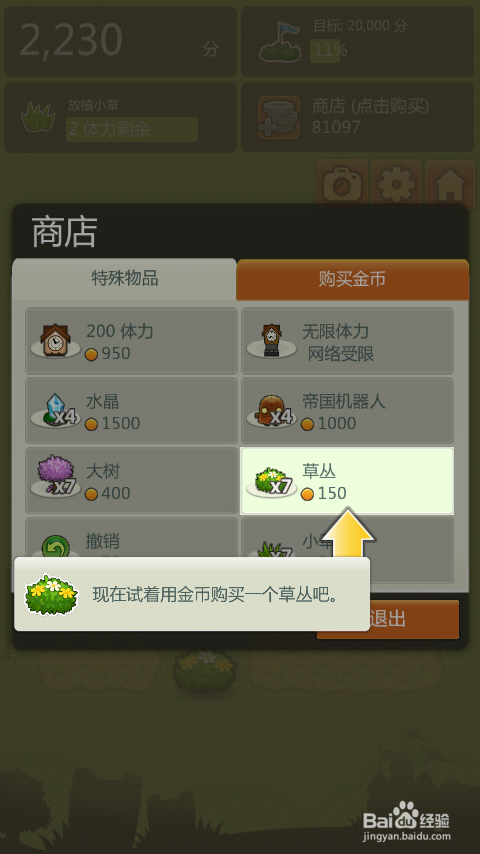Tap the 体力剩余 stamina bar
Image resolution: width=480 pixels, height=854 pixels.
(132, 129)
